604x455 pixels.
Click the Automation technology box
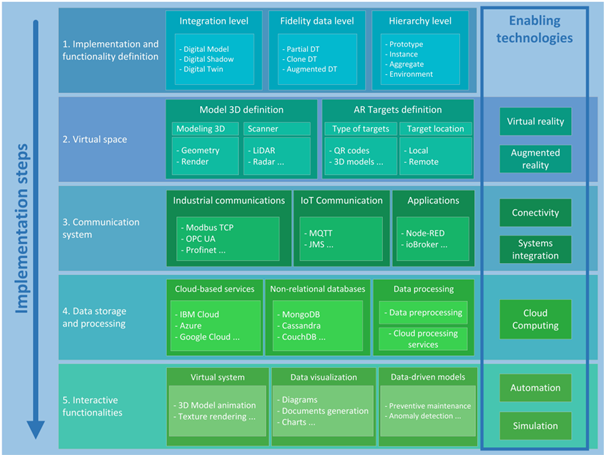pos(535,388)
